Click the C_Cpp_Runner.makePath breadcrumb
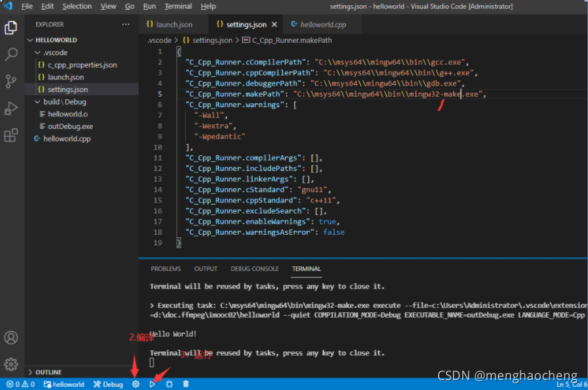 pyautogui.click(x=287, y=40)
